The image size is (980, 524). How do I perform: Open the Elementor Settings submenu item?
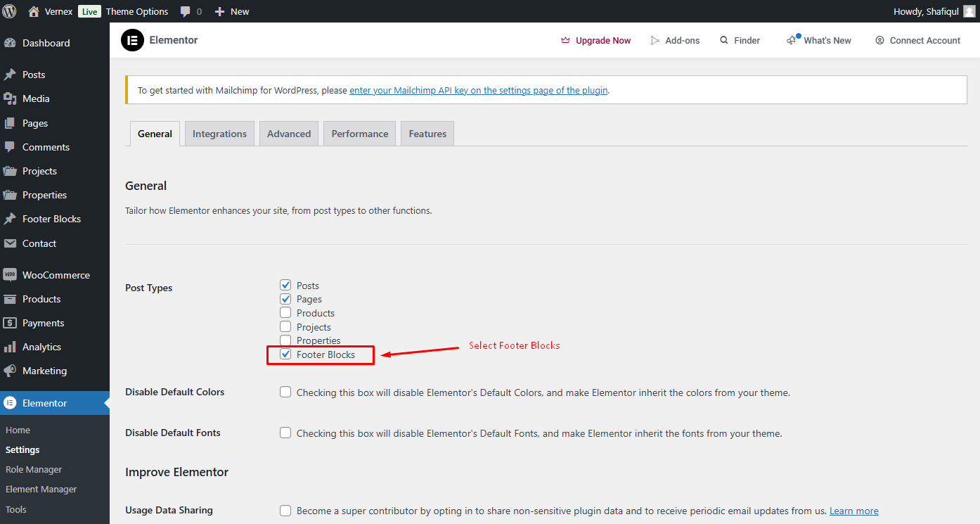pyautogui.click(x=22, y=449)
